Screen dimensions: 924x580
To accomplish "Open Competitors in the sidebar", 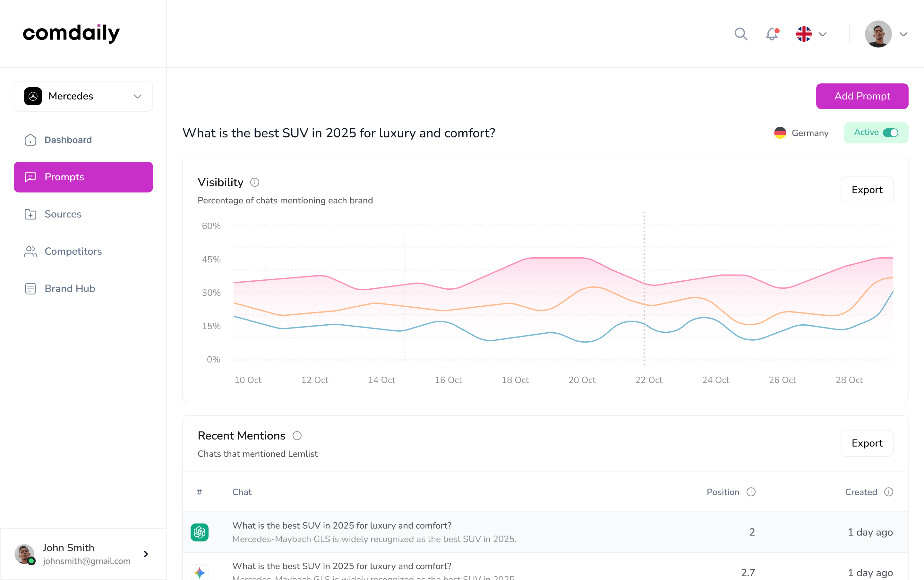I will click(73, 251).
